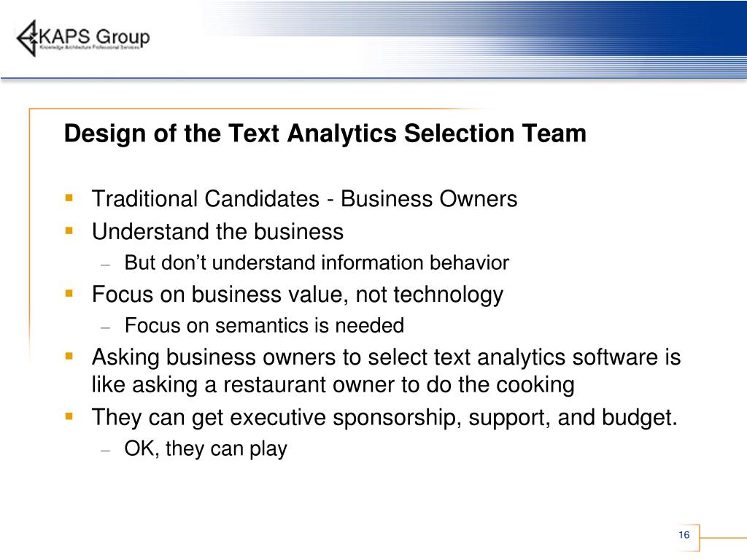This screenshot has width=747, height=560.
Task: Click the orange bullet beside Understand the business
Action: 69,231
